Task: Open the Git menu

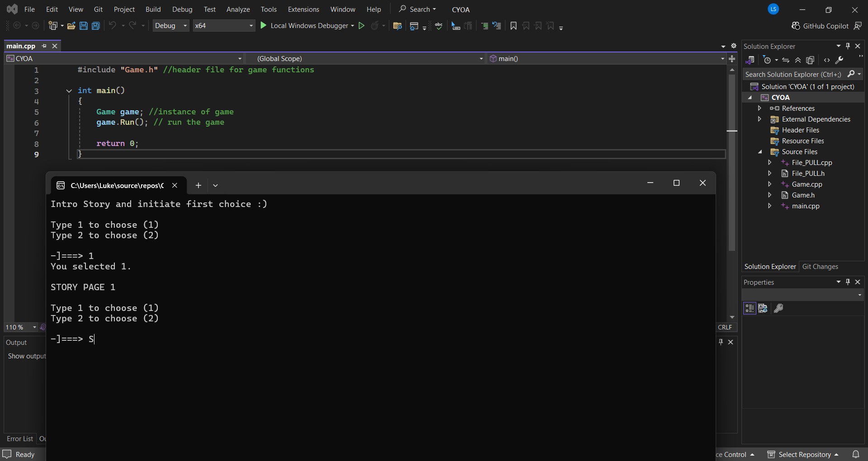Action: [x=98, y=9]
